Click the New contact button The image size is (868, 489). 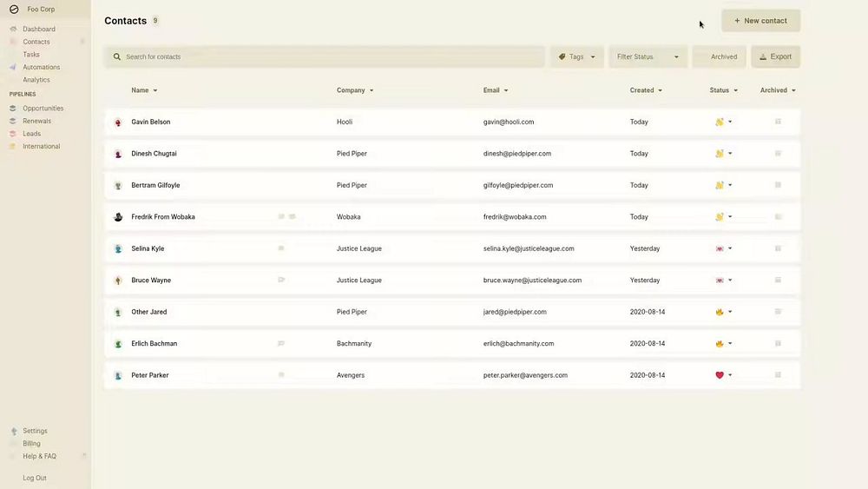760,21
